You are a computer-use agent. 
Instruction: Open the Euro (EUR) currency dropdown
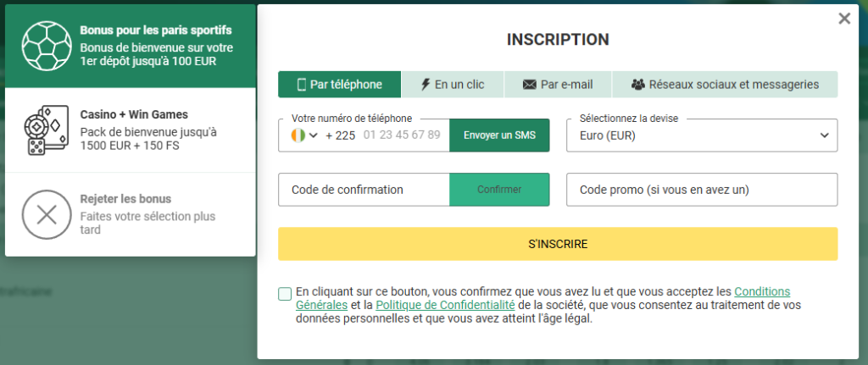click(702, 135)
